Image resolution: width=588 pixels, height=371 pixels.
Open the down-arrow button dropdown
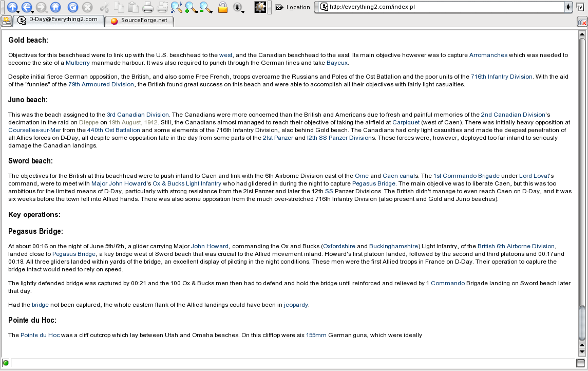[x=243, y=11]
